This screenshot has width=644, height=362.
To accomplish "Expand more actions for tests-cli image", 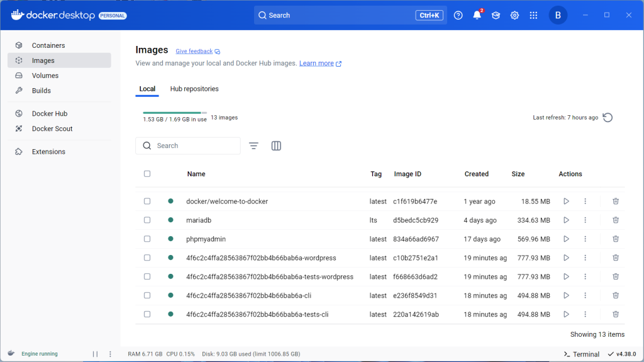I will 585,314.
